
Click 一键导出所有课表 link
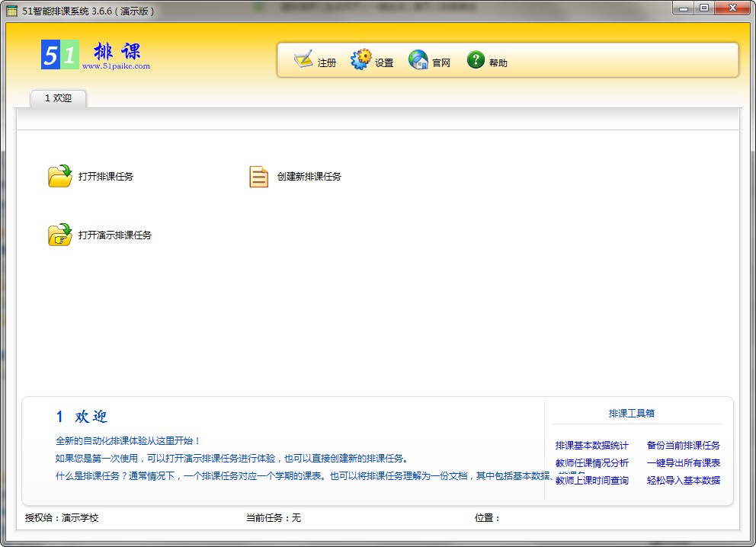pyautogui.click(x=683, y=463)
